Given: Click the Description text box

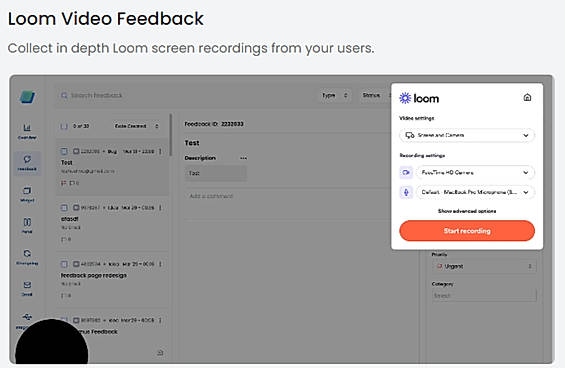Looking at the screenshot, I should tap(216, 173).
